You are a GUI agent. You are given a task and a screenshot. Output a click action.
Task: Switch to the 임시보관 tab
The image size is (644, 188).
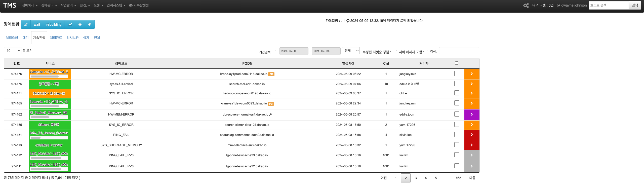[73, 38]
